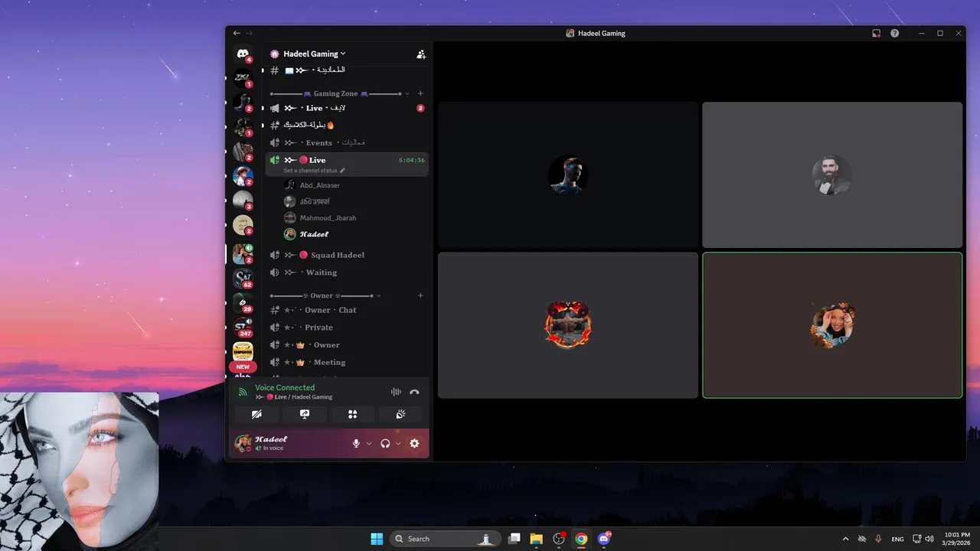
Task: Select the dark-haired profile avatar video tile
Action: [568, 175]
